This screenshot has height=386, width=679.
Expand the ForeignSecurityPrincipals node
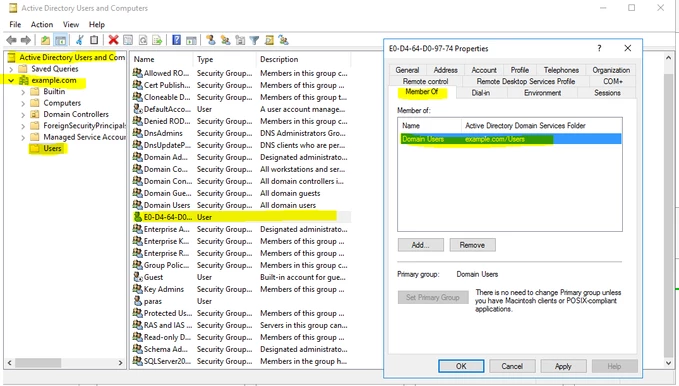[23, 126]
